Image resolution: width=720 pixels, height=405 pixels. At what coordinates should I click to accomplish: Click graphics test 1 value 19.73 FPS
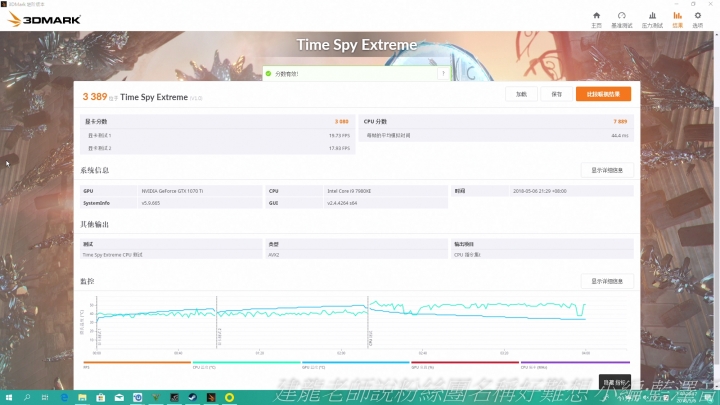pos(339,136)
